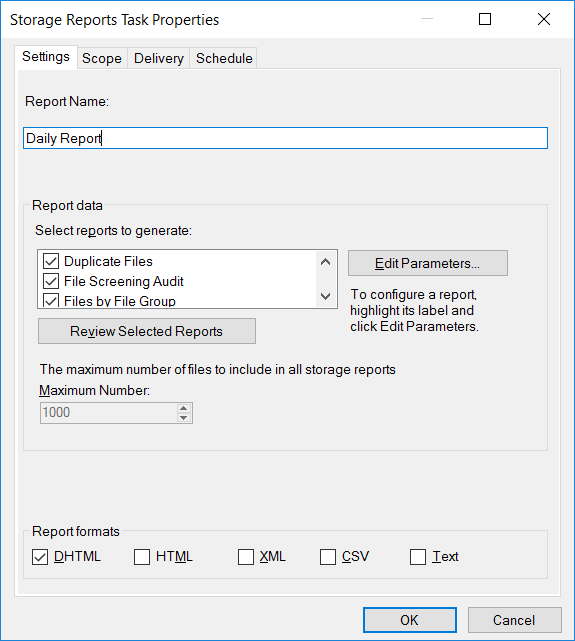Viewport: 575px width, 641px height.
Task: Click into the Report Name text field
Action: [285, 138]
